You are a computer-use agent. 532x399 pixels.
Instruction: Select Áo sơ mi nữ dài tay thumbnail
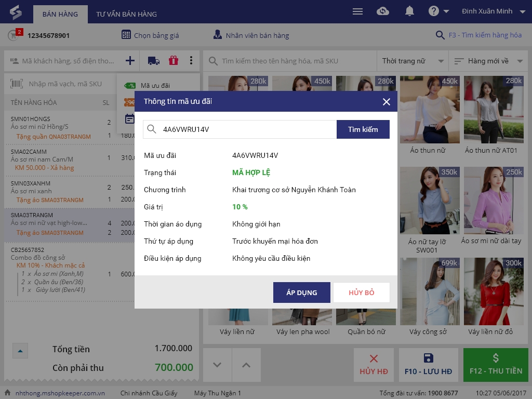click(494, 200)
